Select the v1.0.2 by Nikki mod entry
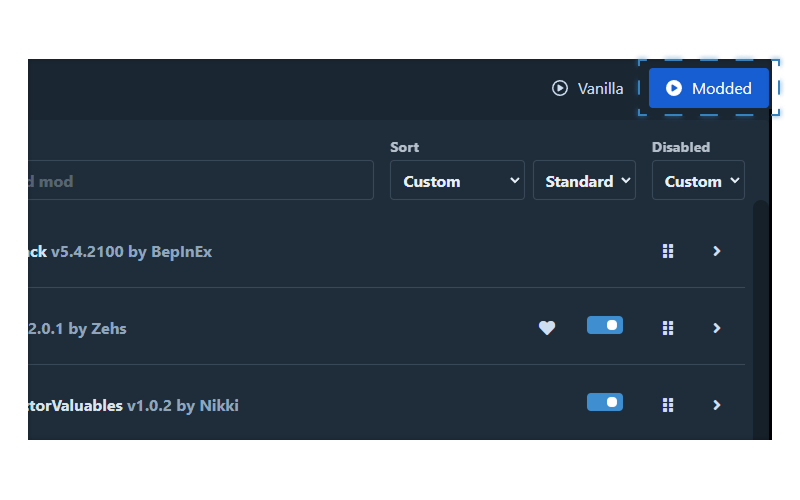 tap(386, 403)
